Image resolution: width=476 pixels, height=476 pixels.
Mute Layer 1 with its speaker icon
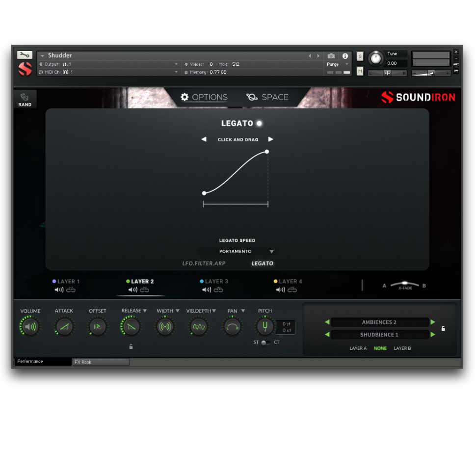tap(59, 290)
